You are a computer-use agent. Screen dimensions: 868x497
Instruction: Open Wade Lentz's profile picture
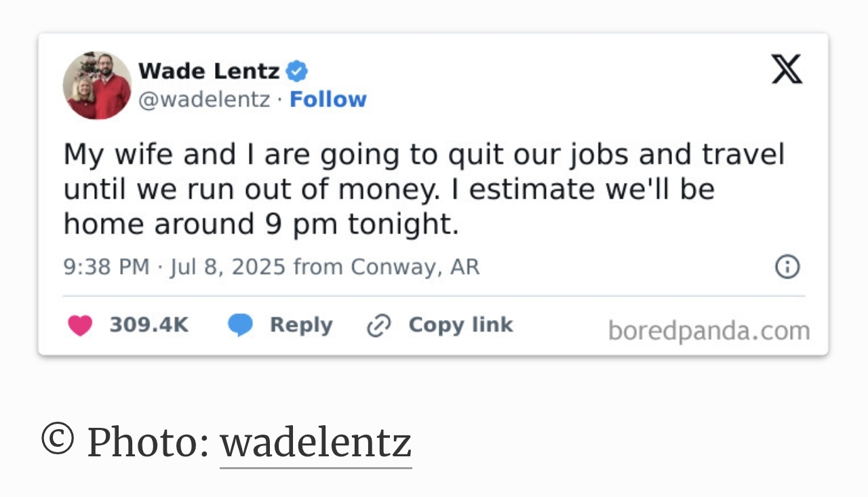click(98, 85)
